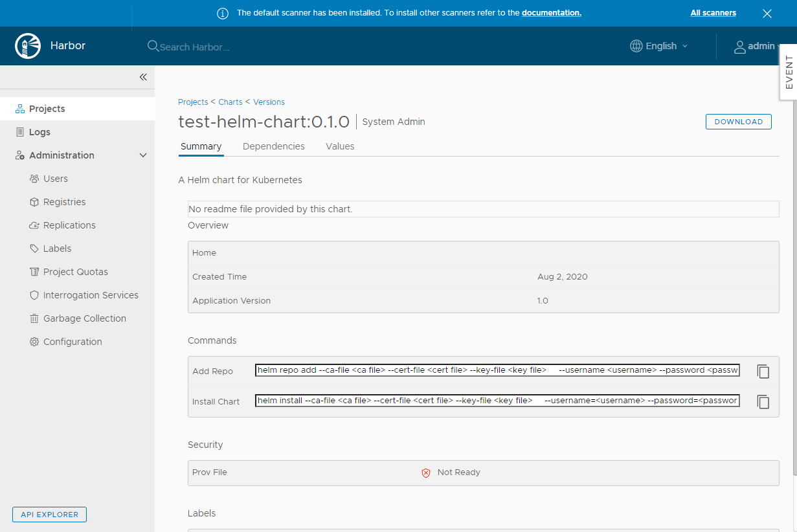Click the Replications cloud icon
The height and width of the screenshot is (532, 797).
point(34,225)
